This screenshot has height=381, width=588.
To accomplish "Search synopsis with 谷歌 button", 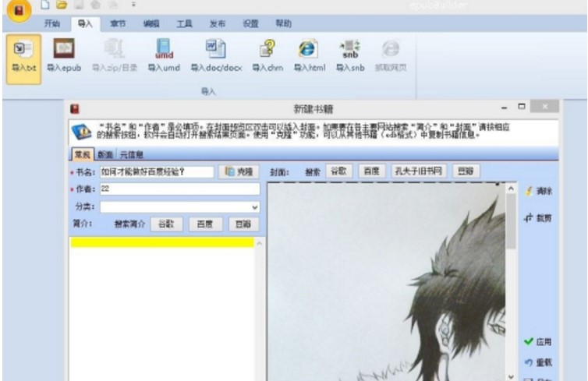I will tap(166, 224).
